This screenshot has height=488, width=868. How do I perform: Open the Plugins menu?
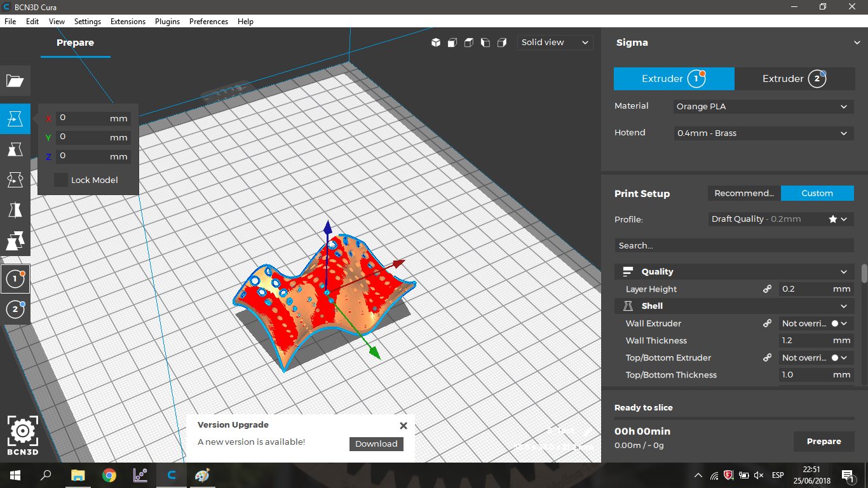168,21
